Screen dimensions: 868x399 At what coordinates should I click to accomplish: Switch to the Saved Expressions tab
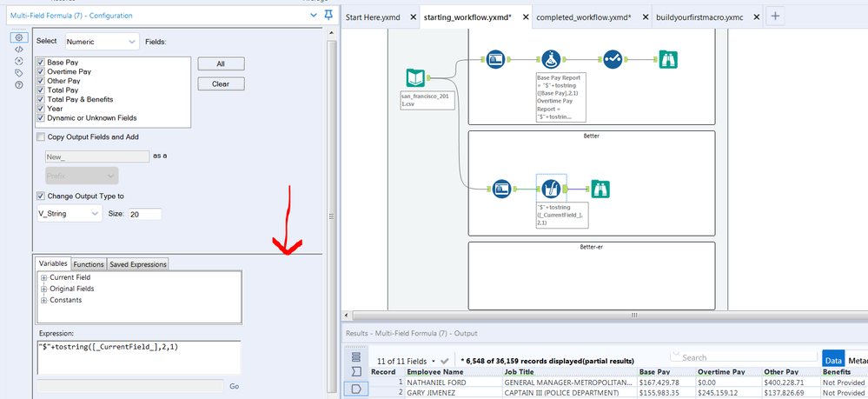click(138, 264)
